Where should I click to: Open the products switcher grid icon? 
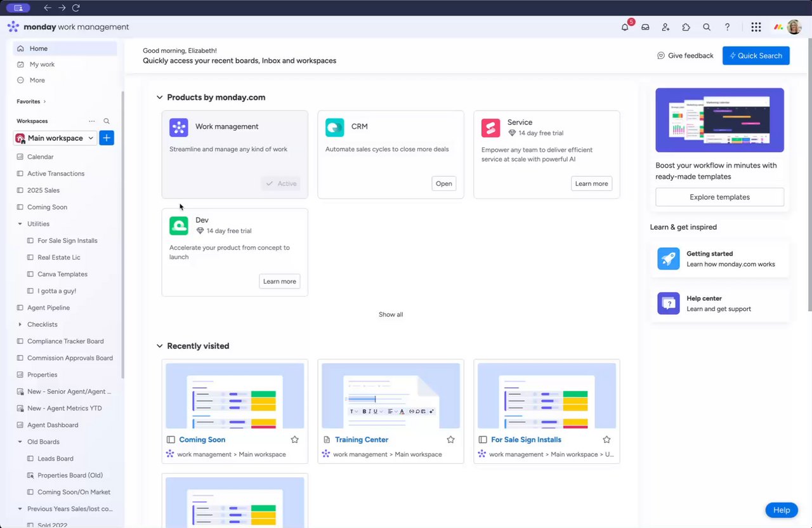coord(756,27)
